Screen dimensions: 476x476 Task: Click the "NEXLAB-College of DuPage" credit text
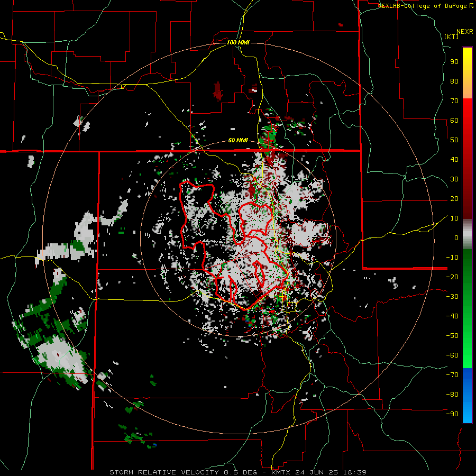(x=422, y=6)
